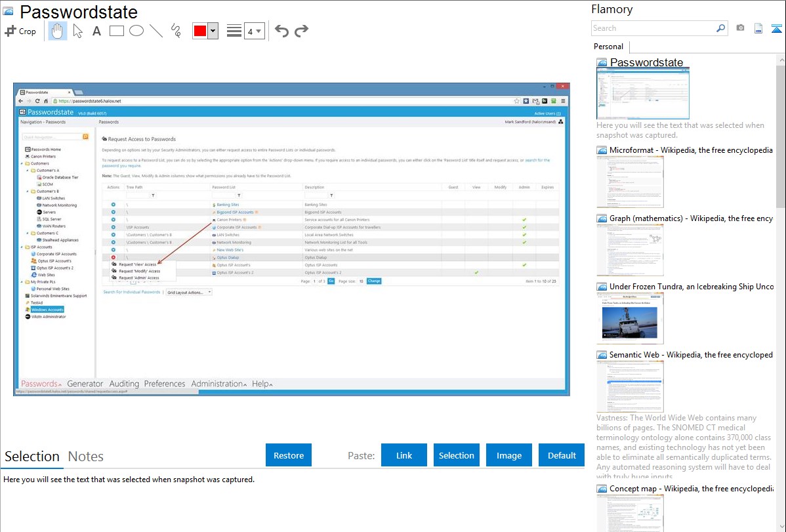Screen dimensions: 786x532
Task: Pick the ellipse shape tool
Action: 136,31
